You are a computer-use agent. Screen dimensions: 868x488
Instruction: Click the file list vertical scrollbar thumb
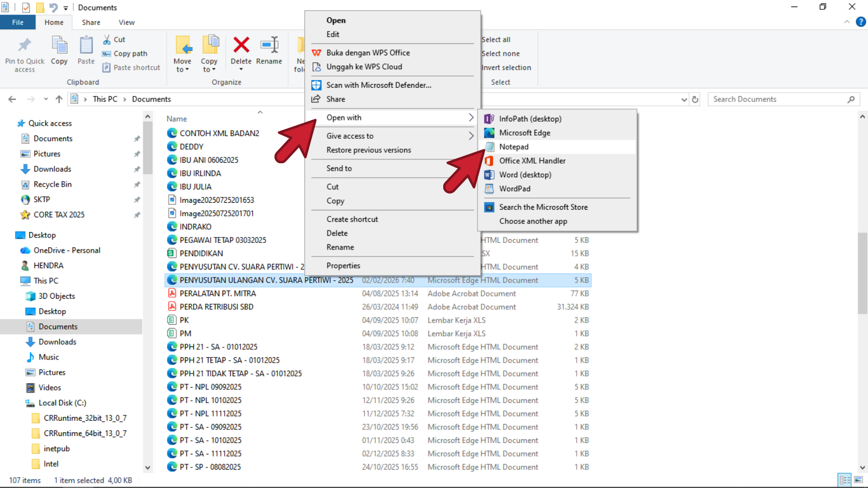pyautogui.click(x=862, y=273)
